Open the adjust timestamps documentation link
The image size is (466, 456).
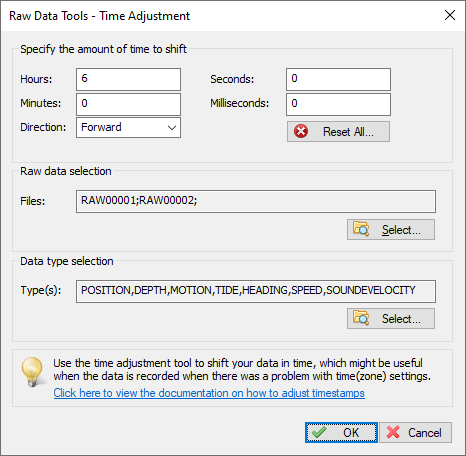(209, 393)
